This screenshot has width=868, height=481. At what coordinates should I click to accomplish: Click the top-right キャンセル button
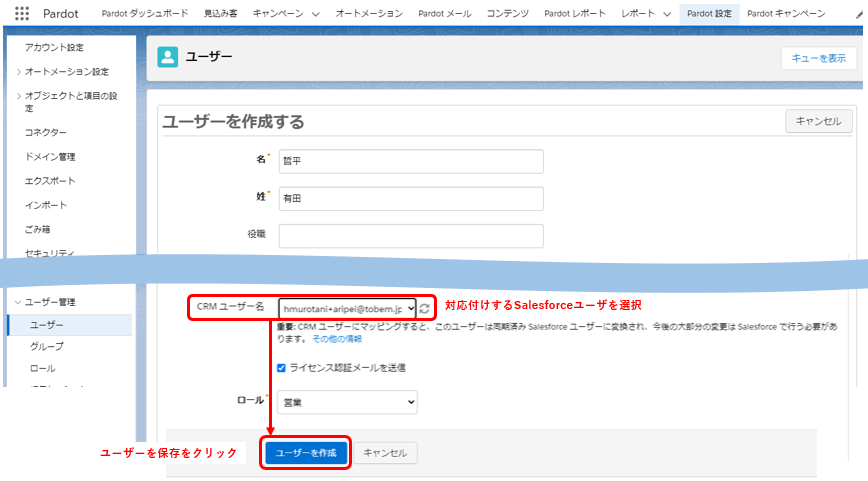(x=819, y=121)
